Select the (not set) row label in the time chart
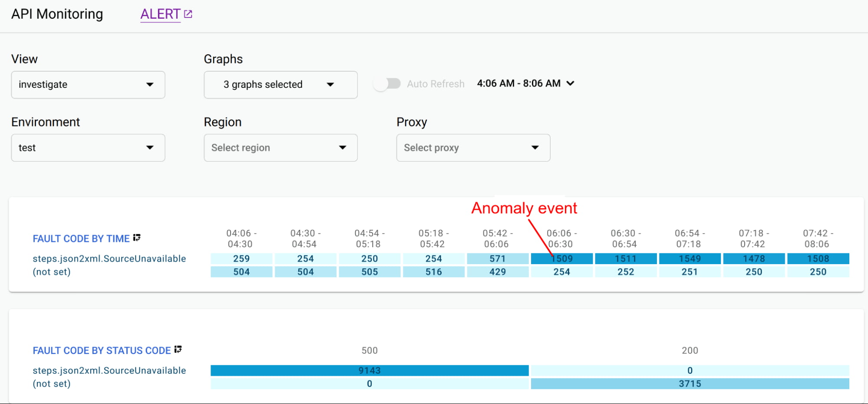The height and width of the screenshot is (404, 868). (x=52, y=272)
